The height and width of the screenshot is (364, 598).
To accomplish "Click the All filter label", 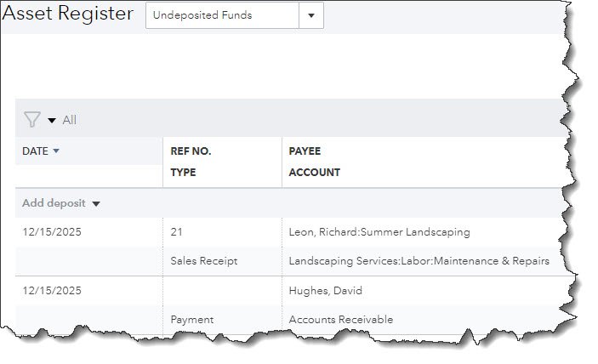I will 70,120.
